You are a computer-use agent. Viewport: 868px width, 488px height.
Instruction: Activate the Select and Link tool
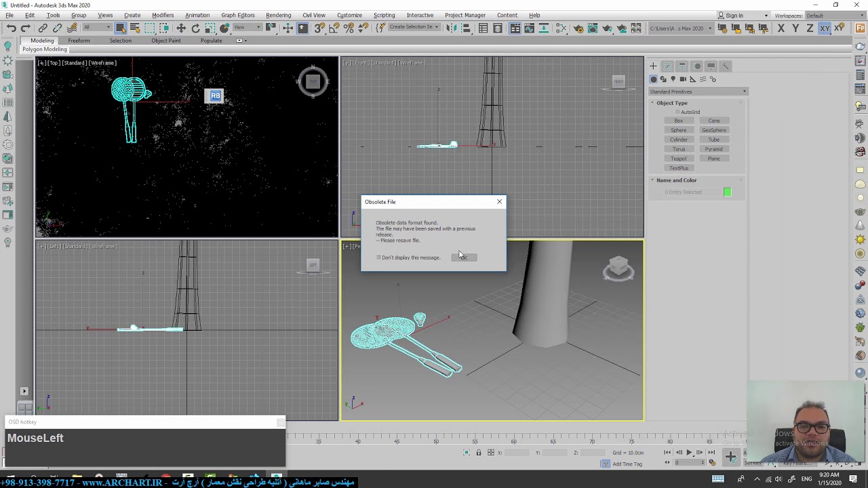coord(43,28)
